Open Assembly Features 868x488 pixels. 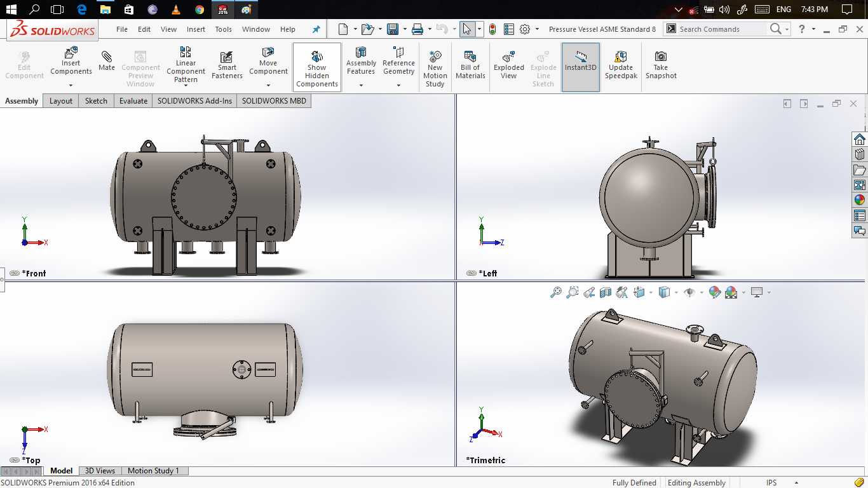point(361,61)
